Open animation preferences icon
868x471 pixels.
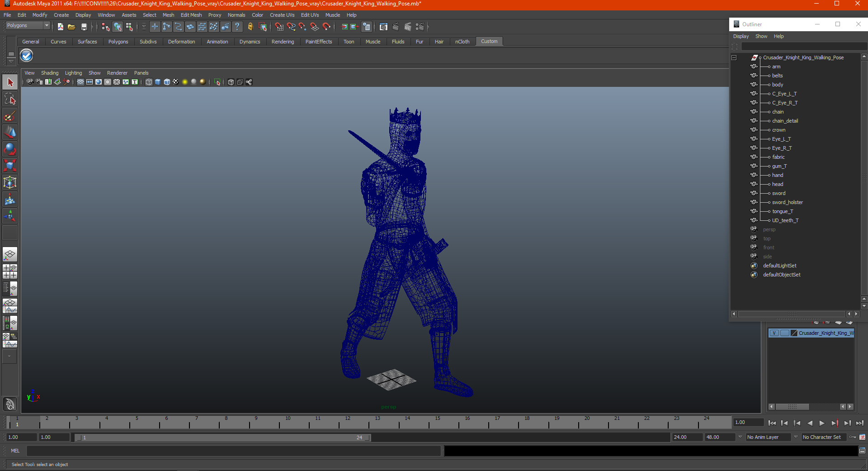click(x=862, y=437)
